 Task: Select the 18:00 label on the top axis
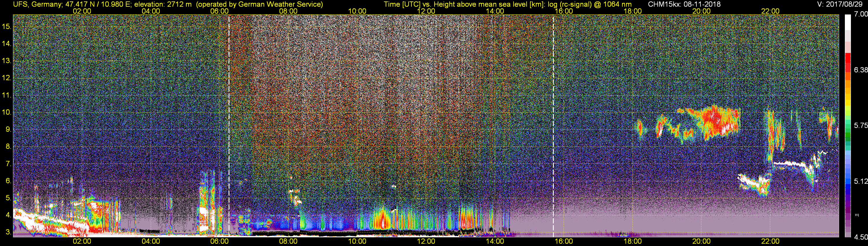point(633,11)
